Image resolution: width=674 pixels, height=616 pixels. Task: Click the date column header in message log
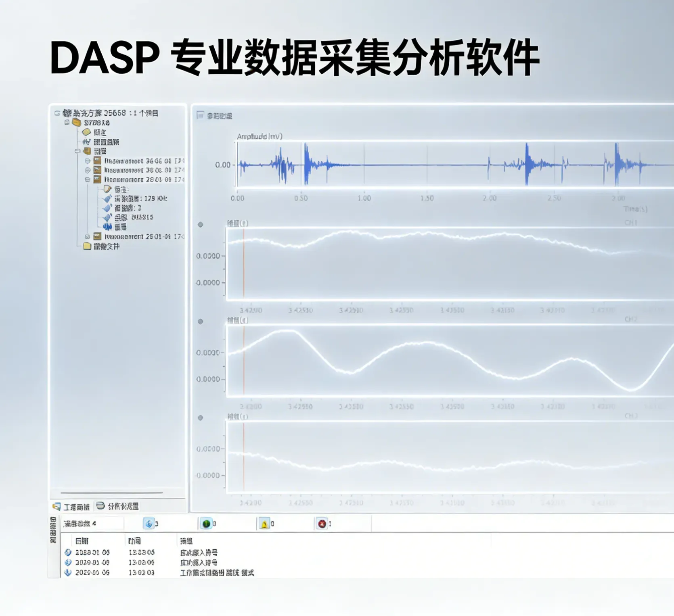[x=82, y=541]
